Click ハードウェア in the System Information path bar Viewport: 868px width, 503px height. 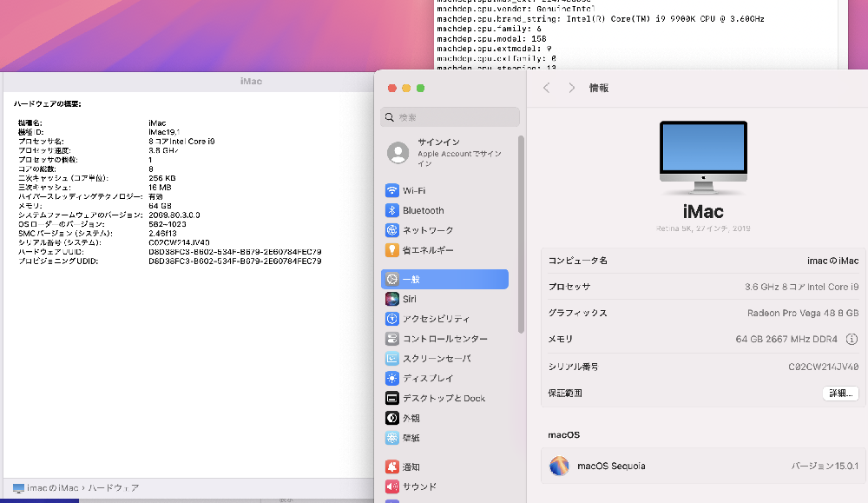(114, 488)
